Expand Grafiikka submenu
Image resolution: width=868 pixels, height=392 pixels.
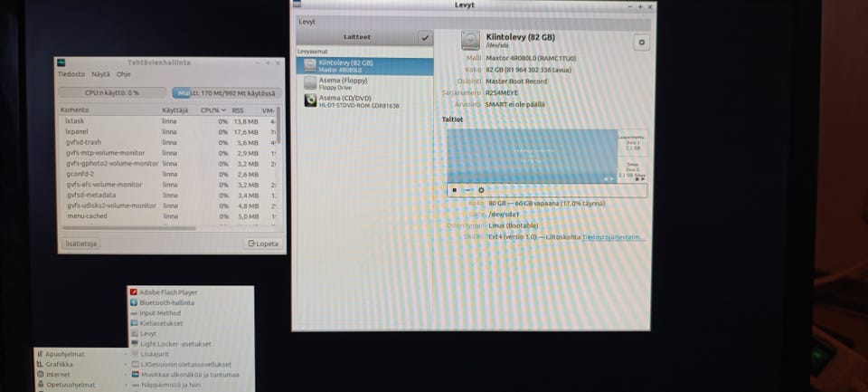[x=125, y=364]
